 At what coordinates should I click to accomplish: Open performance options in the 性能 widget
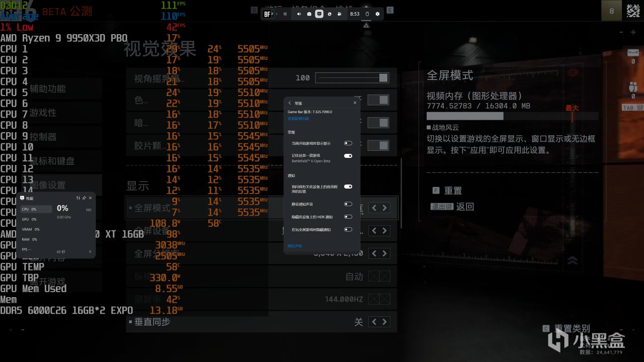click(x=78, y=198)
